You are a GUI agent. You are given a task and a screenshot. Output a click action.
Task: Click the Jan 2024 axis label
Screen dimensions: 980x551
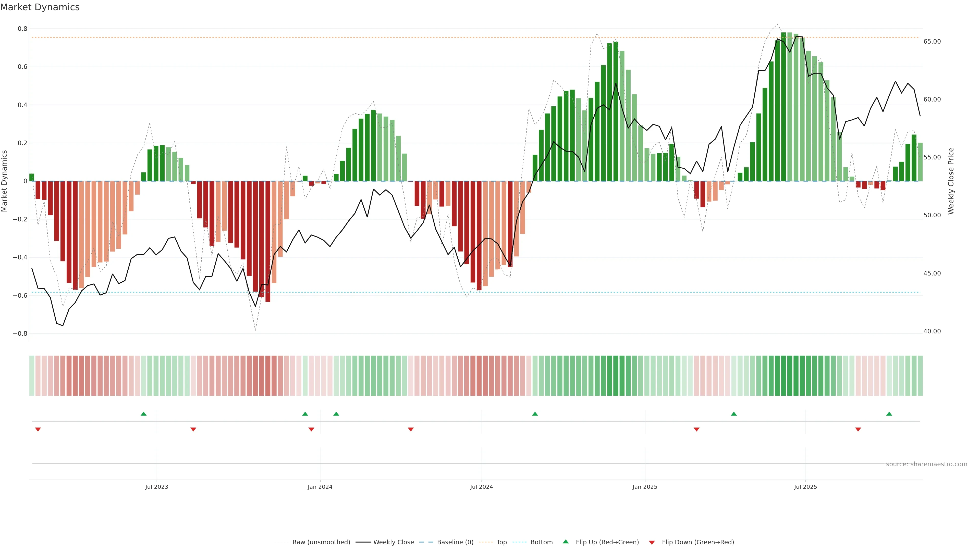pos(320,487)
